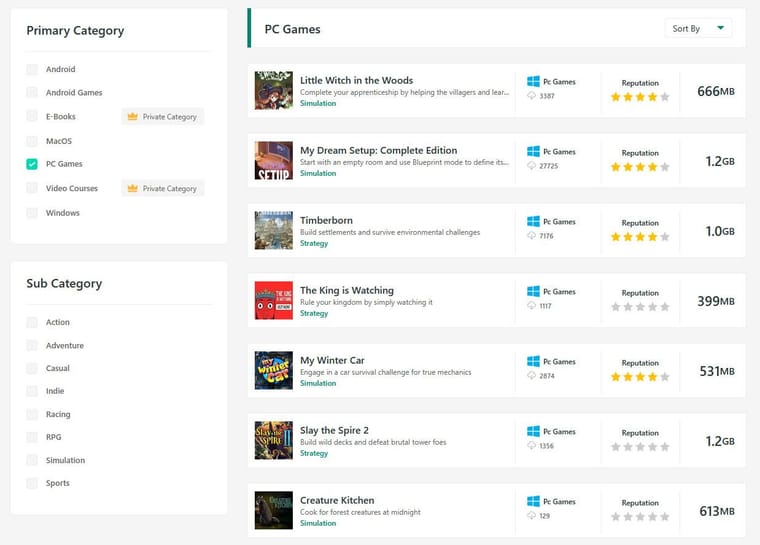Click Windows logo icon in Slay the Spire 2 row
The image size is (760, 545).
[x=534, y=432]
